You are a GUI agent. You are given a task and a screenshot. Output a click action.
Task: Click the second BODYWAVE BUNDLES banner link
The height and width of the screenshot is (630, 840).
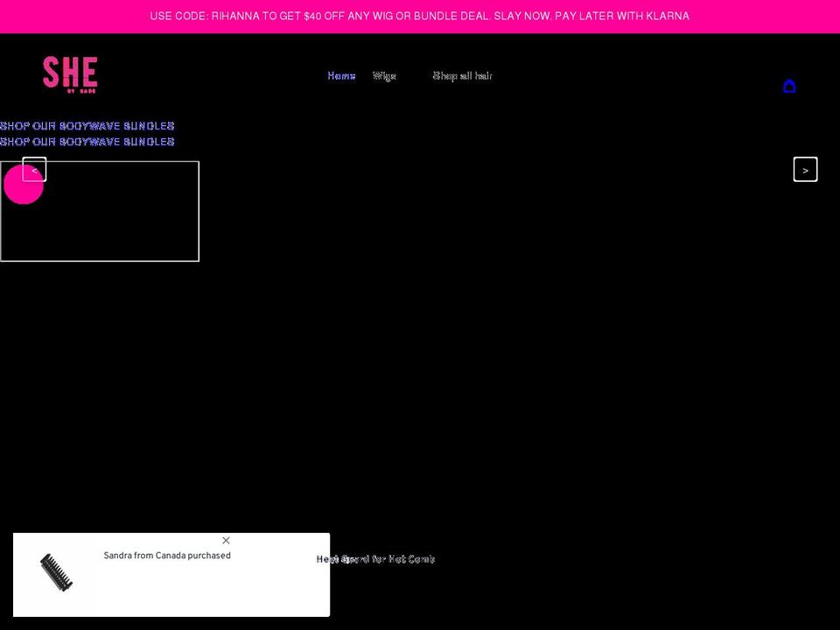pyautogui.click(x=87, y=141)
